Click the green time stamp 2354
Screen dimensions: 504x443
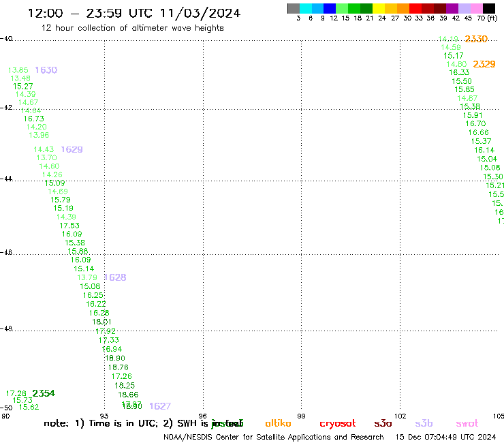pyautogui.click(x=44, y=393)
